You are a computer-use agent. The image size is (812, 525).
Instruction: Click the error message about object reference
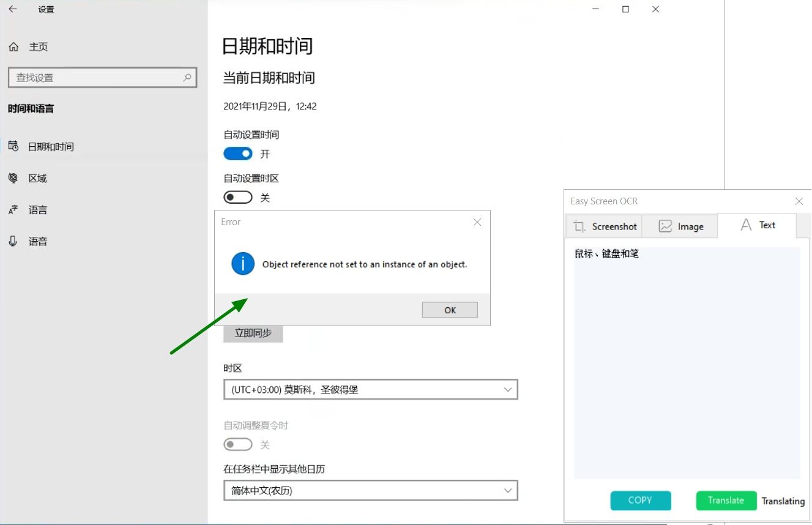click(365, 265)
